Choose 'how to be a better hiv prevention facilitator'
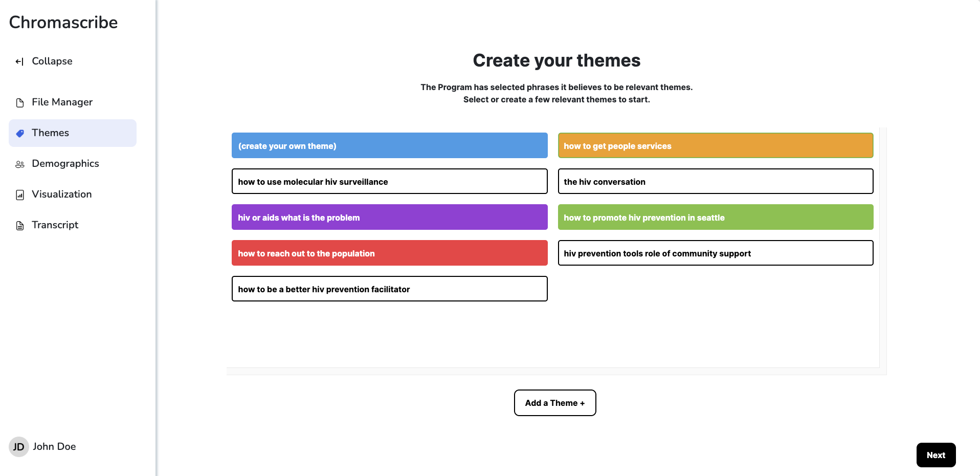Image resolution: width=980 pixels, height=476 pixels. click(389, 289)
